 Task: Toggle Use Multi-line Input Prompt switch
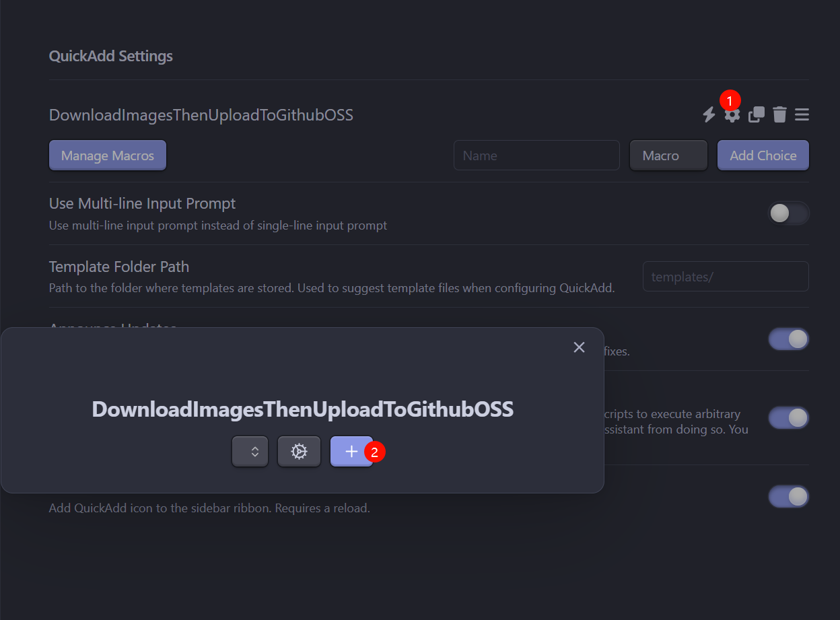[788, 213]
